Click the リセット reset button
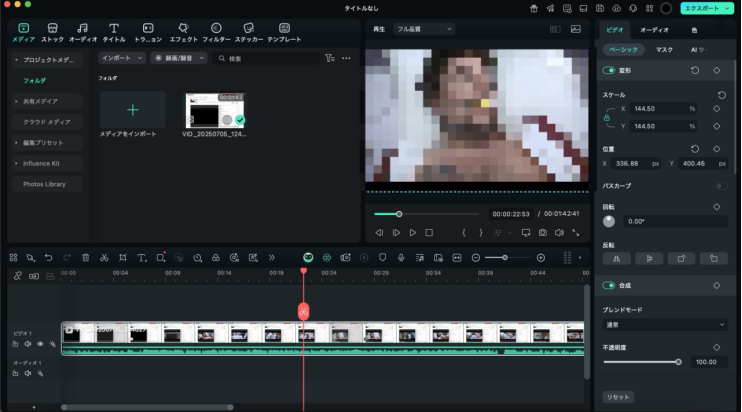The height and width of the screenshot is (412, 742). (618, 397)
